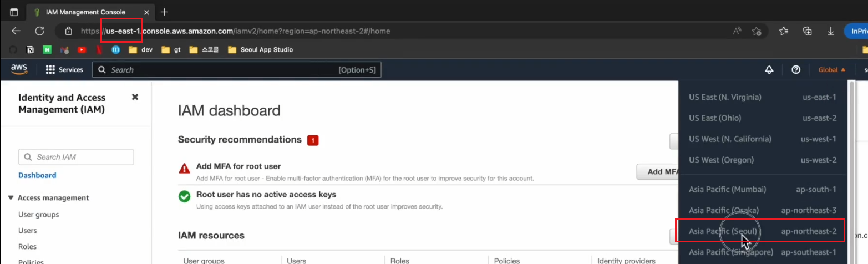868x264 pixels.
Task: Open a new browser tab
Action: [164, 12]
